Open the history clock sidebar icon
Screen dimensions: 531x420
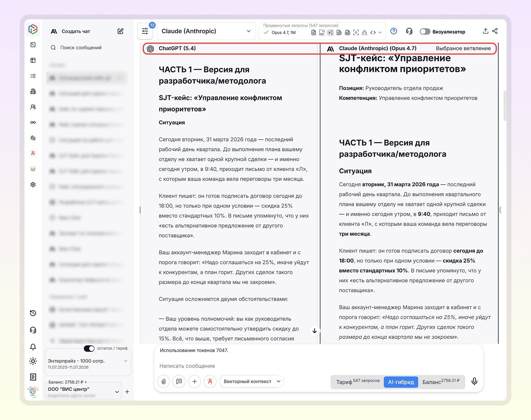pyautogui.click(x=33, y=313)
